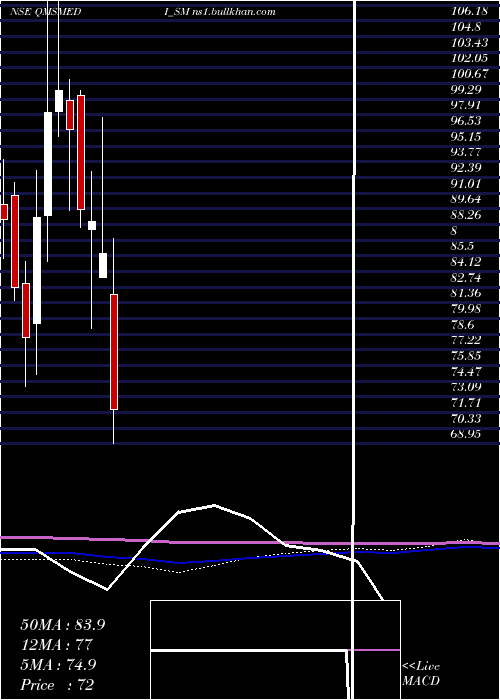Select the 91.01 price label
The width and height of the screenshot is (500, 700).
coord(466,183)
